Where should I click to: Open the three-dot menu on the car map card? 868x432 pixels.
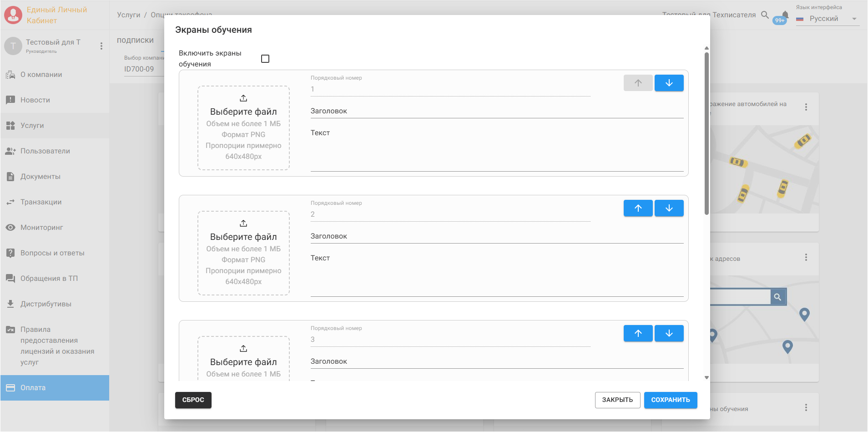[x=806, y=107]
